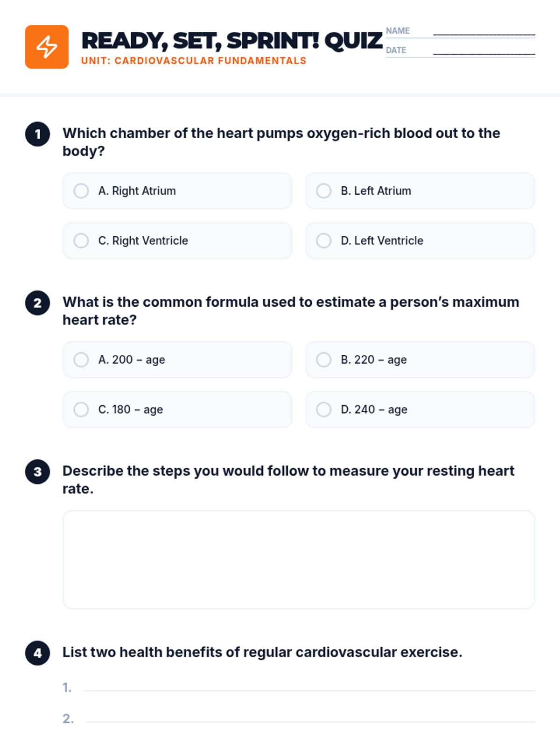Screen dimensions: 560x747
Task: Click the DATE field line
Action: point(484,52)
